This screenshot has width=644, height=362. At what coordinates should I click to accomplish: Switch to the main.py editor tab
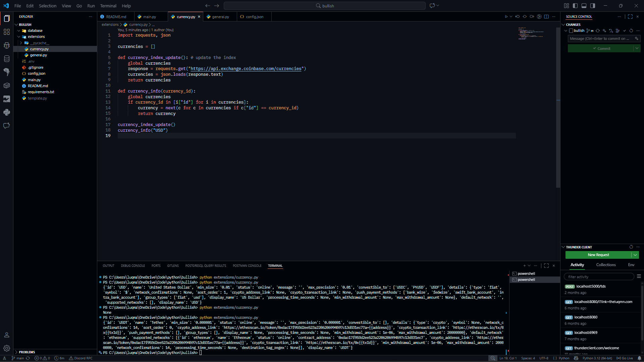tap(149, 17)
